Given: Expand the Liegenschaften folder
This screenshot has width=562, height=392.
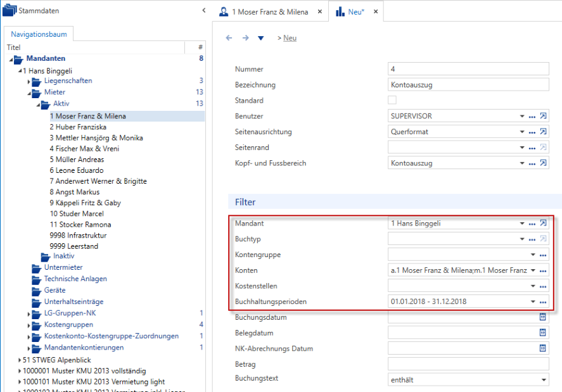Looking at the screenshot, I should click(29, 82).
